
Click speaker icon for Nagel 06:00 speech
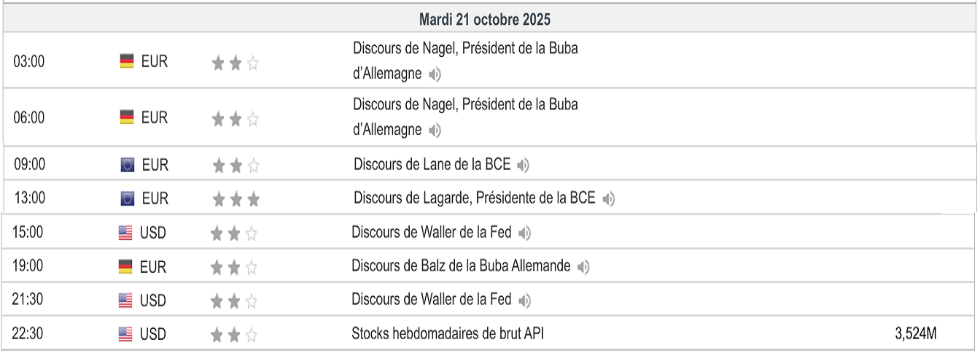(x=435, y=131)
